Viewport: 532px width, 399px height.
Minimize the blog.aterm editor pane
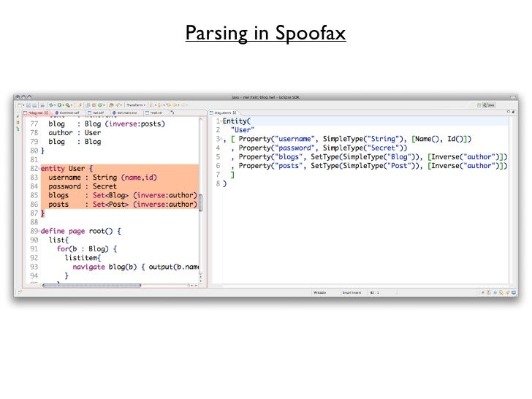tap(509, 112)
